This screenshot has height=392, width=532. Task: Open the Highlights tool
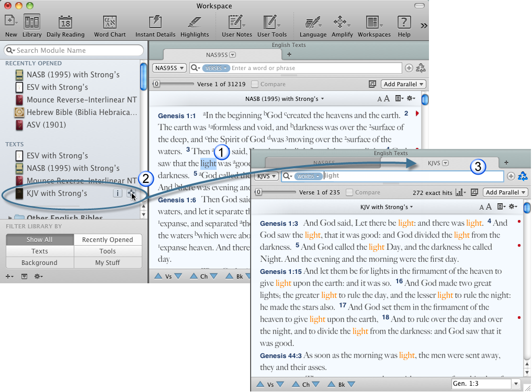point(195,22)
